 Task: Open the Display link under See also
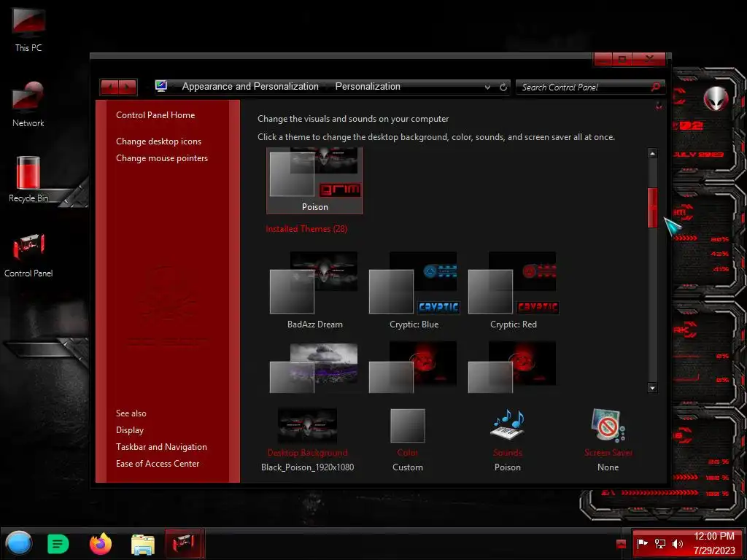click(x=130, y=430)
